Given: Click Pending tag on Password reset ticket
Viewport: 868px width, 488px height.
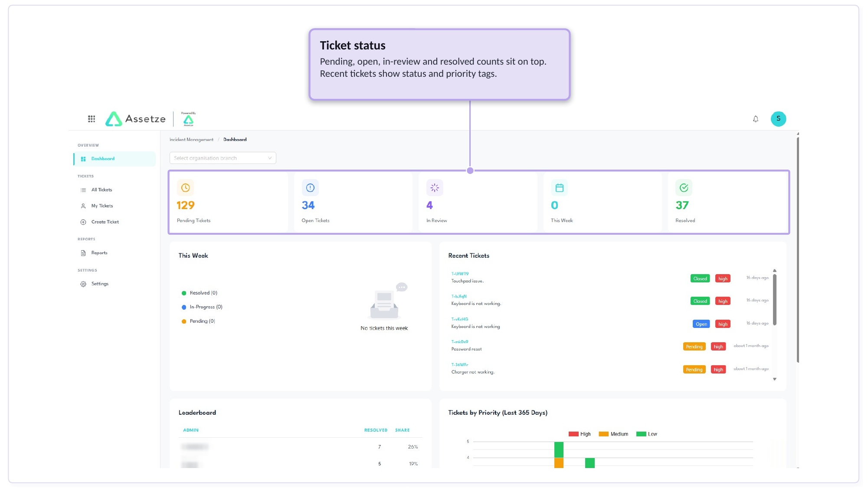Looking at the screenshot, I should (694, 347).
